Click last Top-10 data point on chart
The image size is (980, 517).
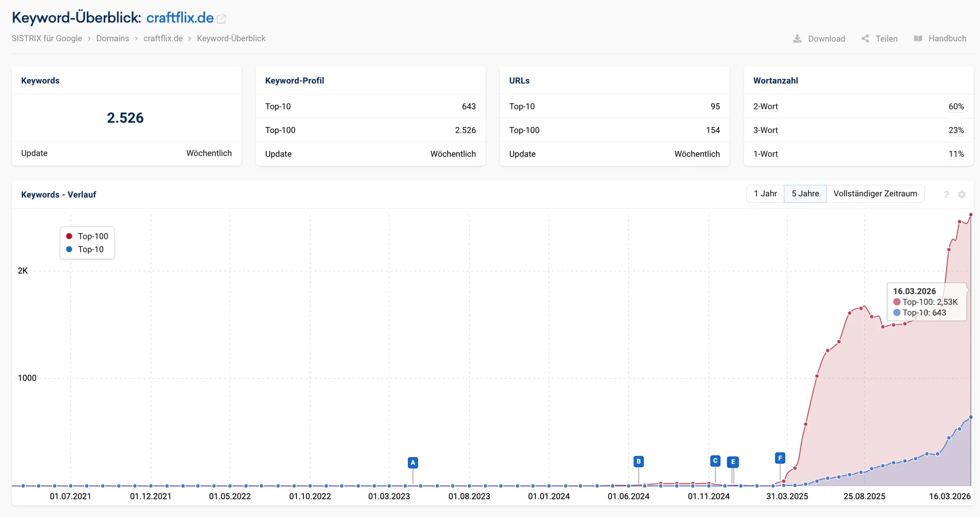pos(971,417)
